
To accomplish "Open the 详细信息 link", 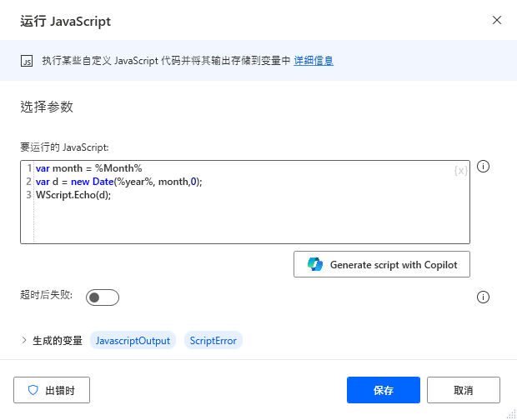I will pyautogui.click(x=314, y=61).
